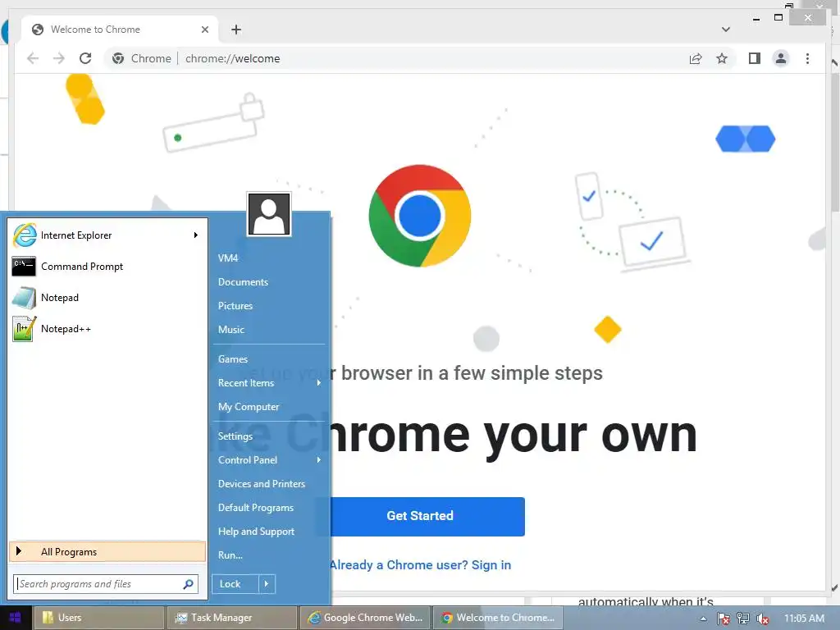Open Music from Start menu
Screen dimensions: 840x630
point(231,330)
